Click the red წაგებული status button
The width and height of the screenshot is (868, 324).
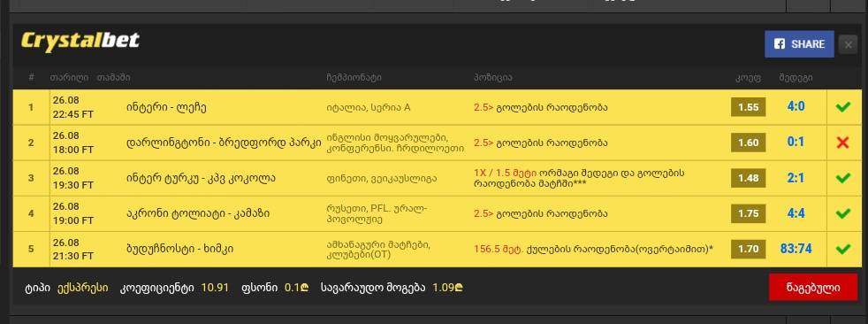813,288
